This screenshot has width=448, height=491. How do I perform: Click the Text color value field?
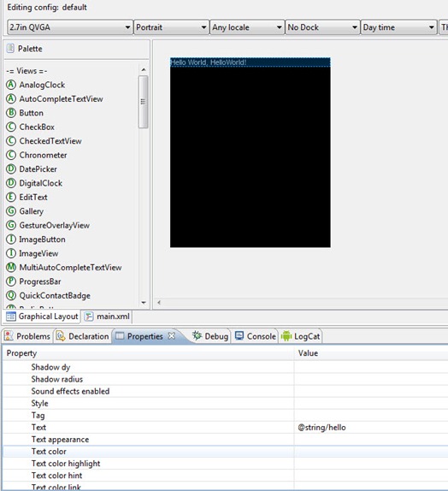tap(371, 452)
